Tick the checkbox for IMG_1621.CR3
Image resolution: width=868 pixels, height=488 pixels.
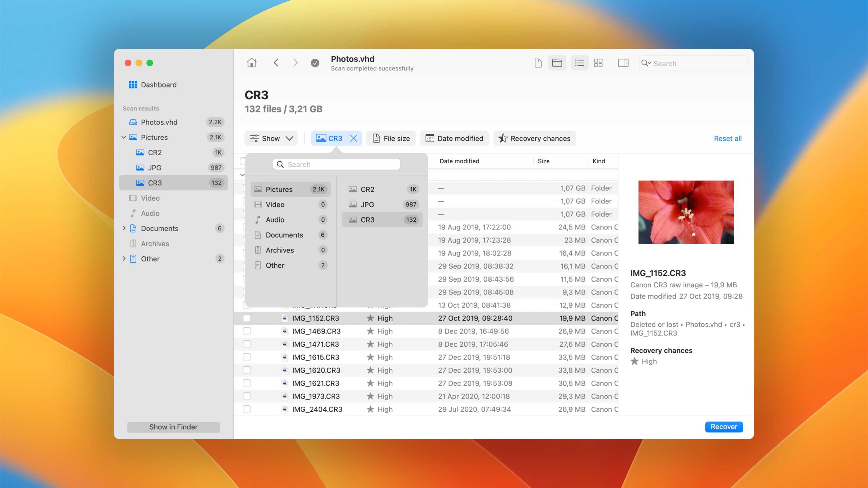point(247,383)
